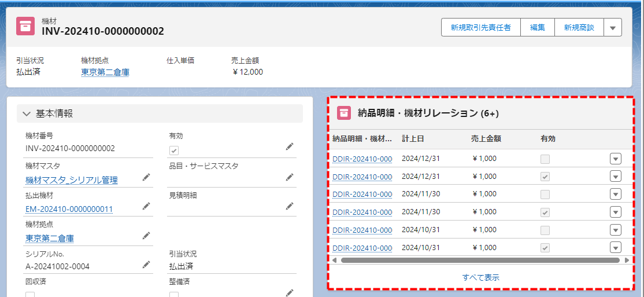Screen dimensions: 644x297
Task: Toggle the 有効 checkbox in 基本情報 section
Action: (x=174, y=151)
